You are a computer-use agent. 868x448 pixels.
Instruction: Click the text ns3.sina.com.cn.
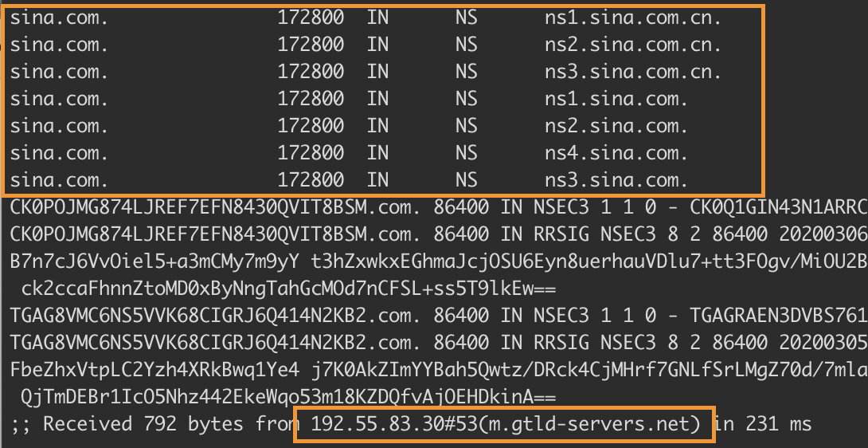tap(633, 72)
